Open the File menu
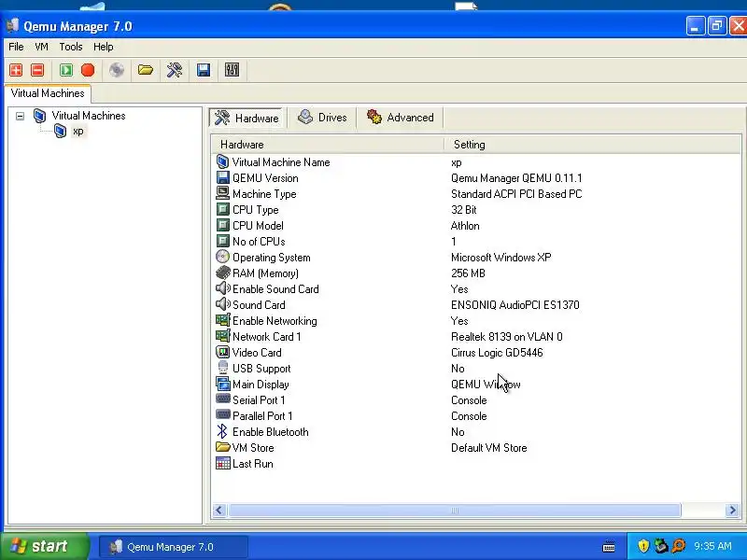Viewport: 747px width, 560px height. [16, 47]
